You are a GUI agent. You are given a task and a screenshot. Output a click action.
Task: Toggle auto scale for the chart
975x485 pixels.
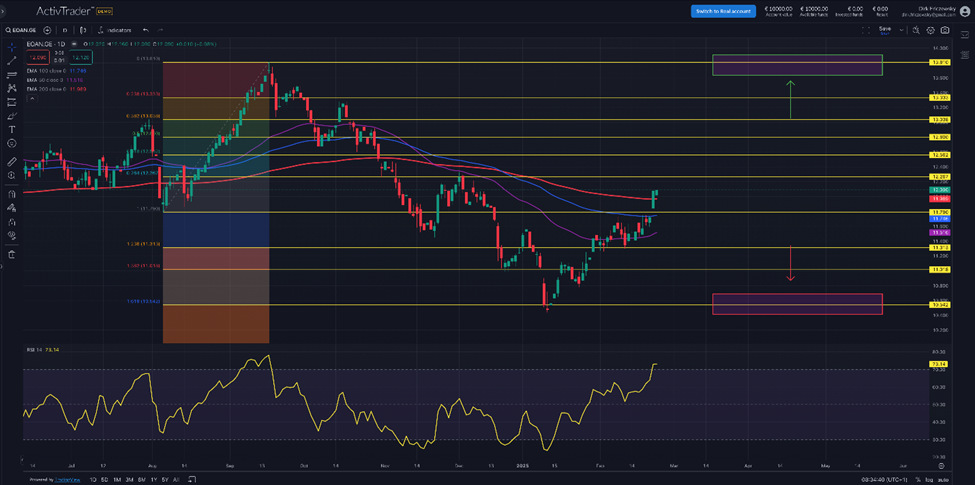click(941, 479)
